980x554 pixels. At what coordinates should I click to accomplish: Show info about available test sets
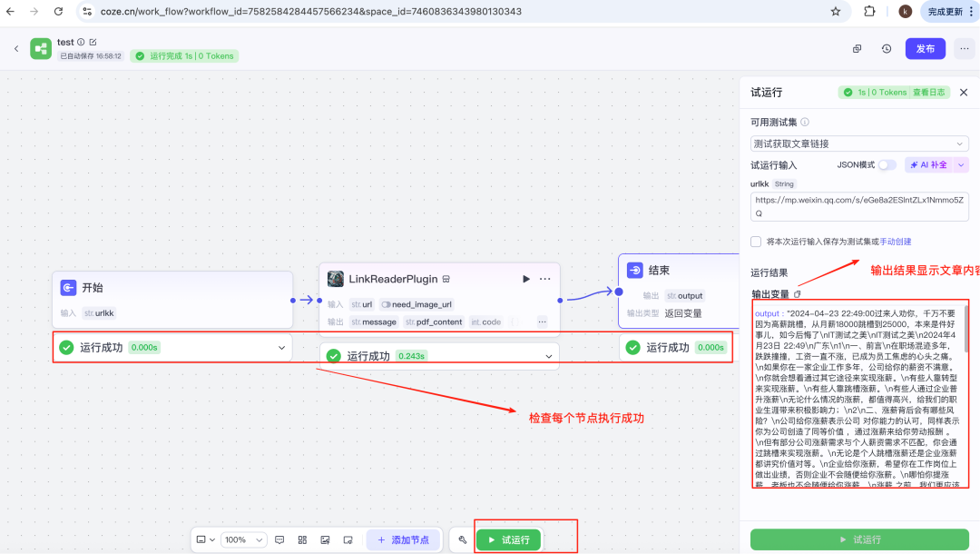[x=805, y=123]
